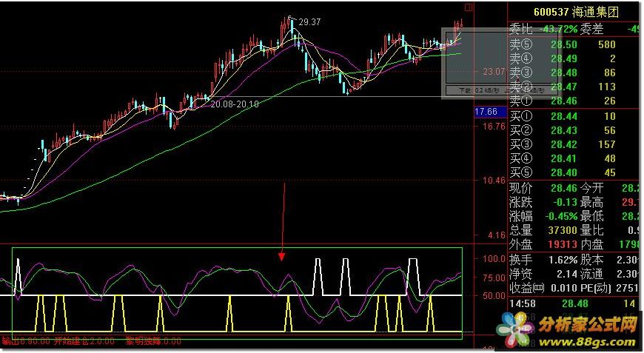Click sell level 卖① price 28.46

[x=564, y=101]
